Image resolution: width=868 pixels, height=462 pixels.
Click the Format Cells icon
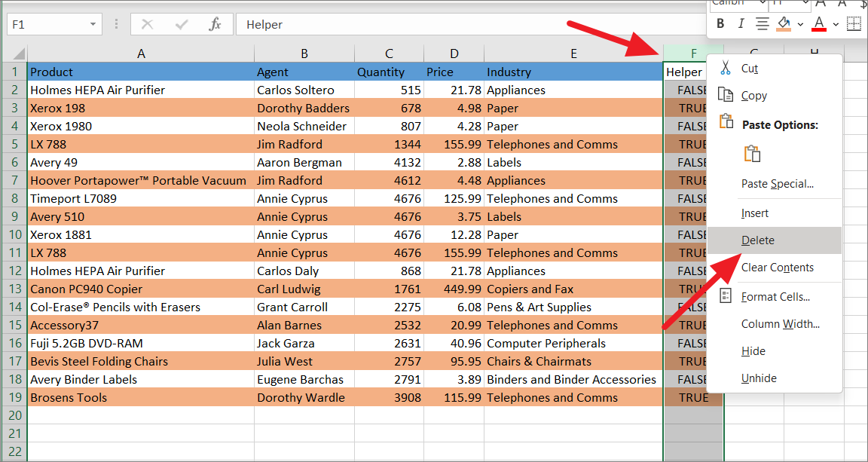pyautogui.click(x=726, y=296)
